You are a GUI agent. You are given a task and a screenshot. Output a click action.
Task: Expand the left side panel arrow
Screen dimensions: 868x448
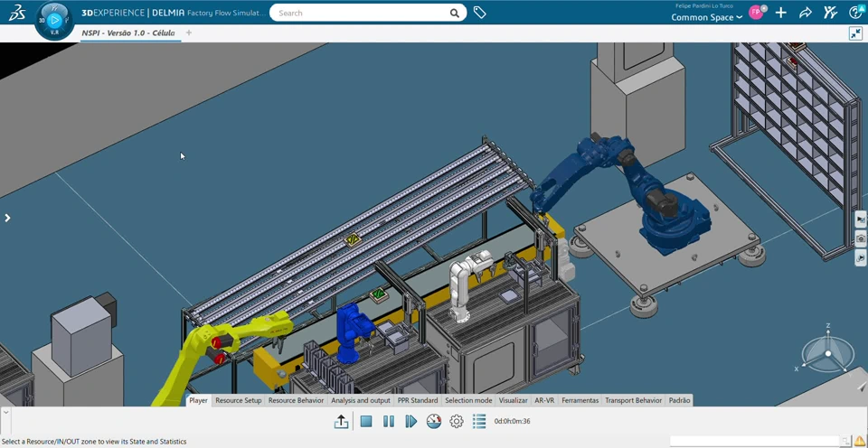pyautogui.click(x=7, y=218)
